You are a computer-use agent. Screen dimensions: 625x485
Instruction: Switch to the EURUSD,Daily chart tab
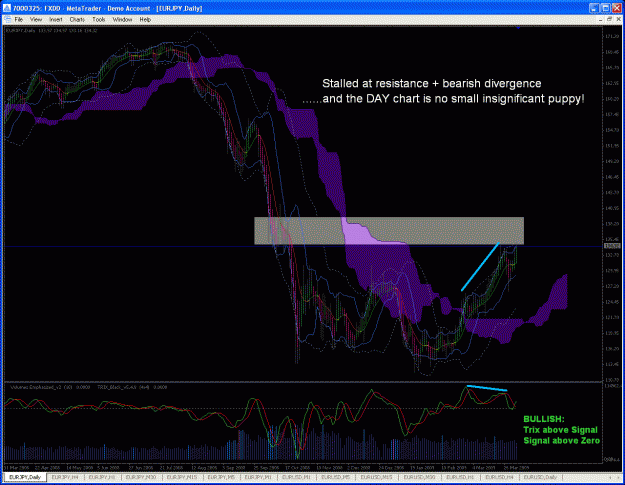(540, 477)
